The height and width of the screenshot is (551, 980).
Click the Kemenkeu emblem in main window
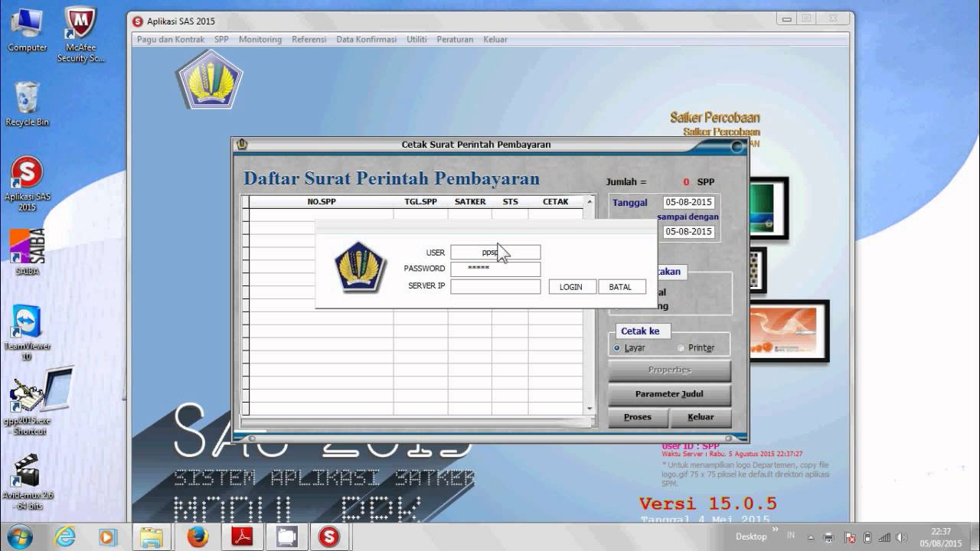[209, 80]
